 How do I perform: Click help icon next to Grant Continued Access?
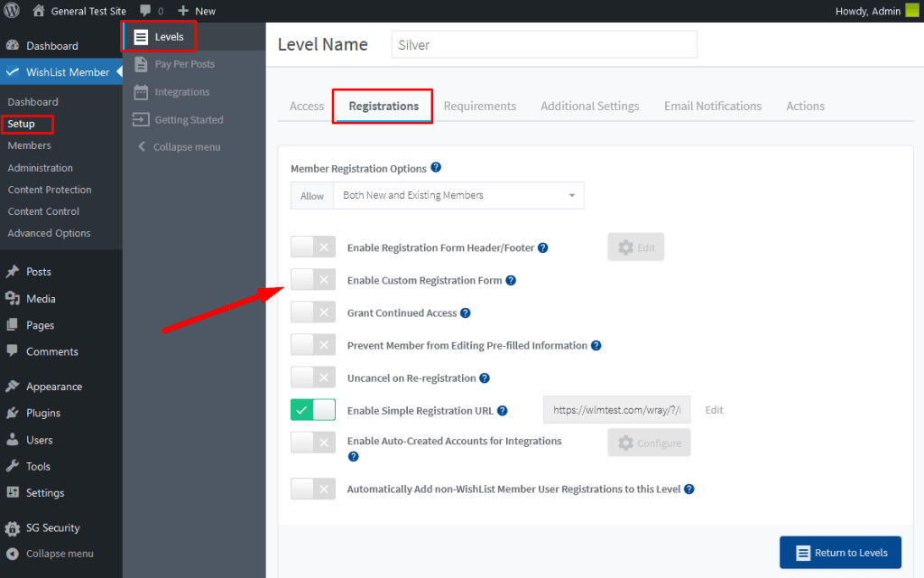466,313
